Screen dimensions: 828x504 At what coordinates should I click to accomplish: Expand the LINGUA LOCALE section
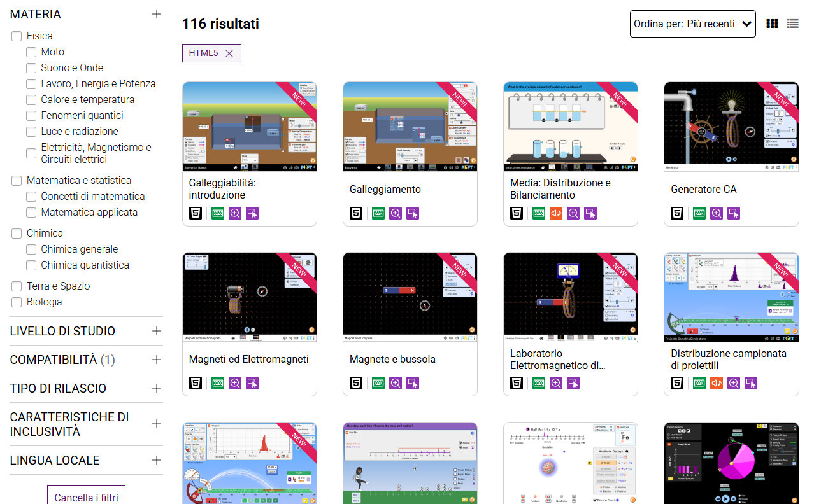tap(157, 459)
